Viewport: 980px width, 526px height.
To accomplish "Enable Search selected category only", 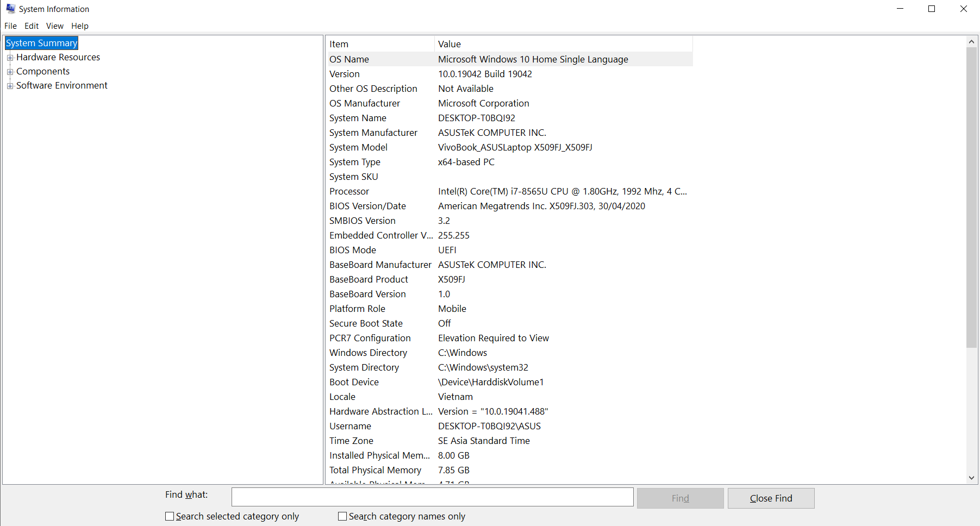I will (169, 516).
